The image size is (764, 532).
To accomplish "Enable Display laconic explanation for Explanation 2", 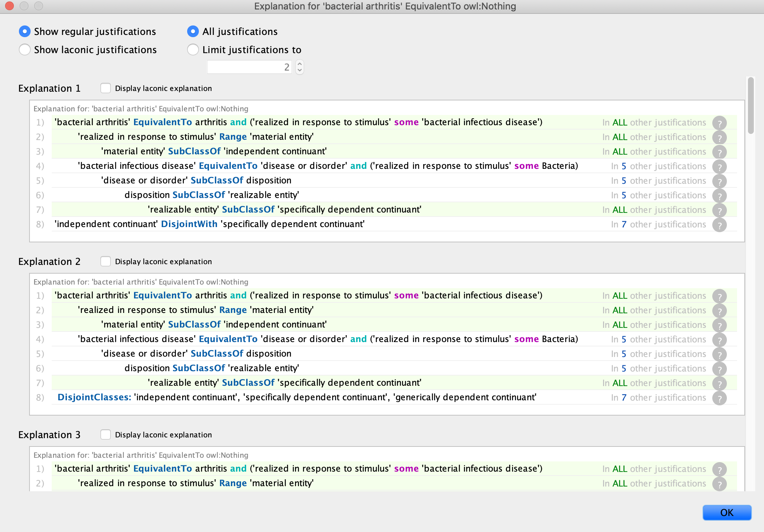I will [106, 261].
